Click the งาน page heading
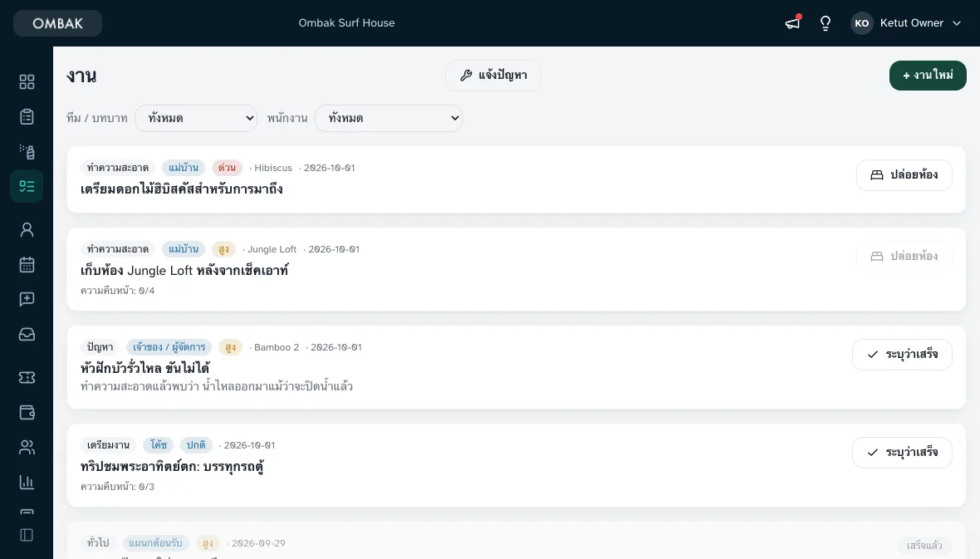 81,76
